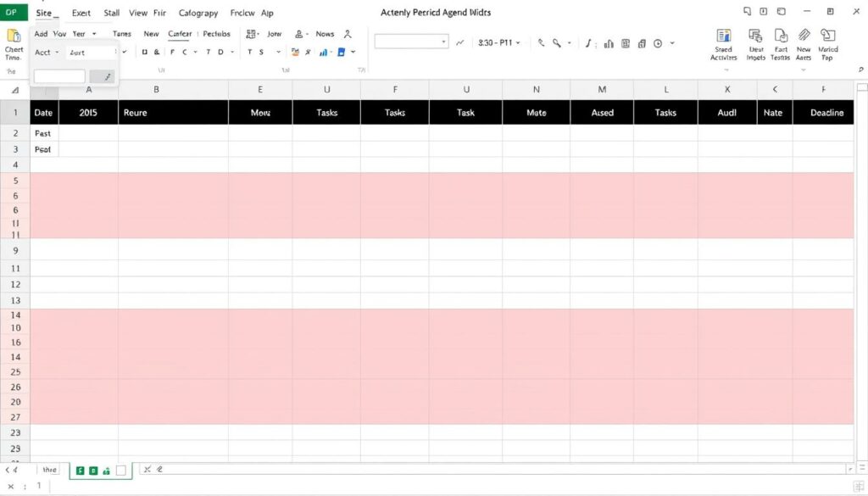
Task: Click the clock icon in toolbar
Action: [x=658, y=43]
